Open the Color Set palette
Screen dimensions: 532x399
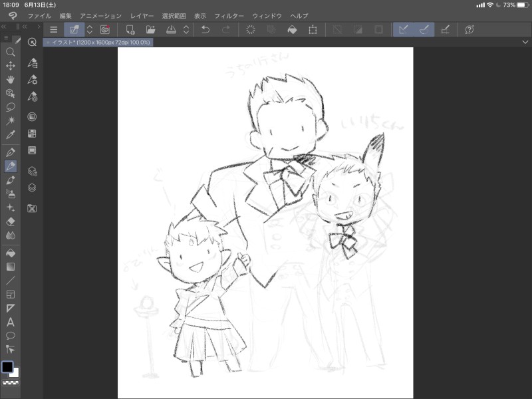click(x=32, y=134)
